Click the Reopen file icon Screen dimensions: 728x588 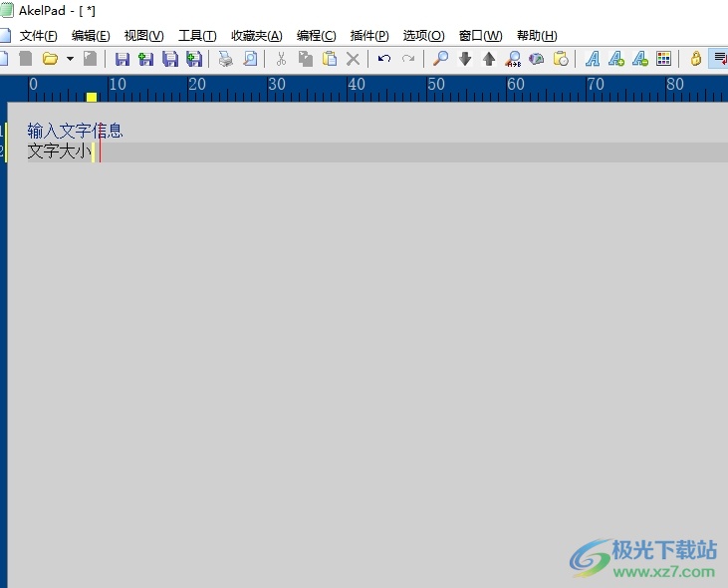coord(90,59)
